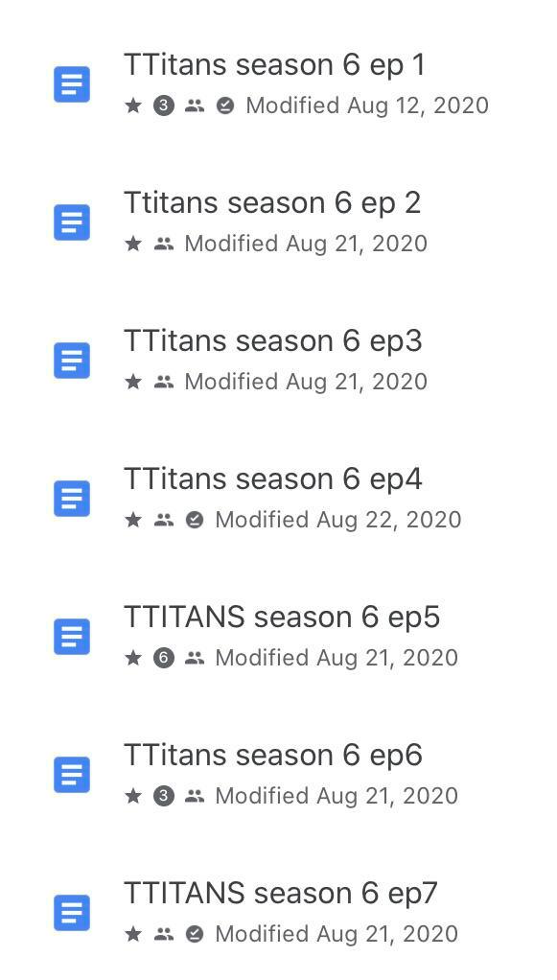Tap the badge showing 3 under ep 1
Viewport: 557px width, 980px height.
(162, 105)
